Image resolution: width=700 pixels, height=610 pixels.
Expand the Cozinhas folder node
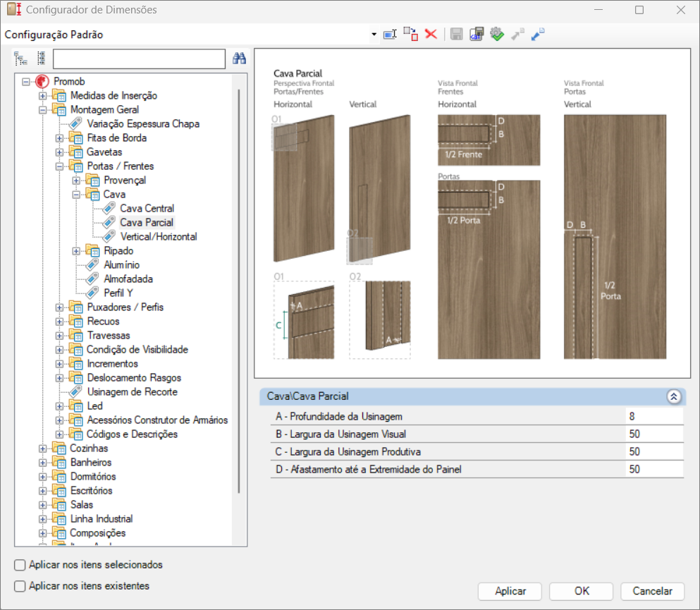tap(42, 449)
